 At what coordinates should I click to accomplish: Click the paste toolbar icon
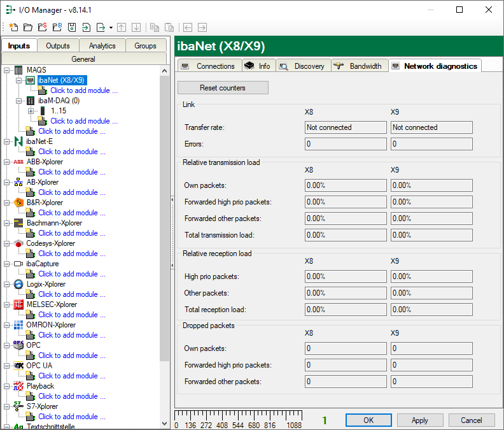(169, 27)
